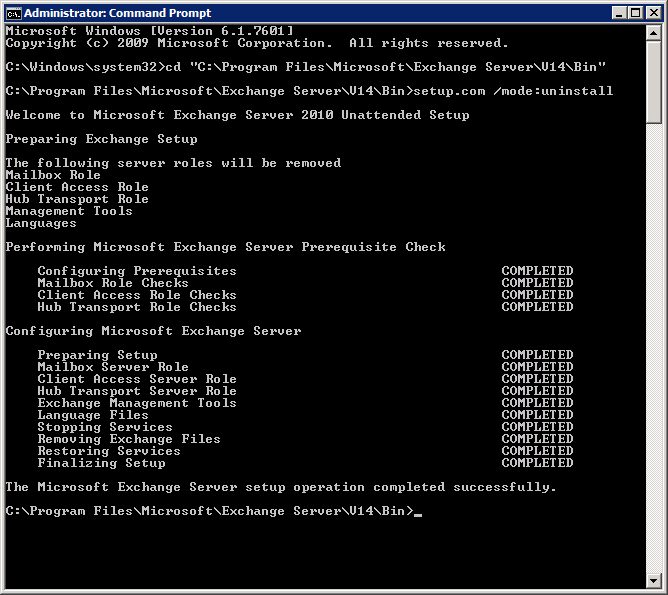This screenshot has width=668, height=595.
Task: Click the cd Exchange Server\V14\Bin command line
Action: (x=305, y=67)
